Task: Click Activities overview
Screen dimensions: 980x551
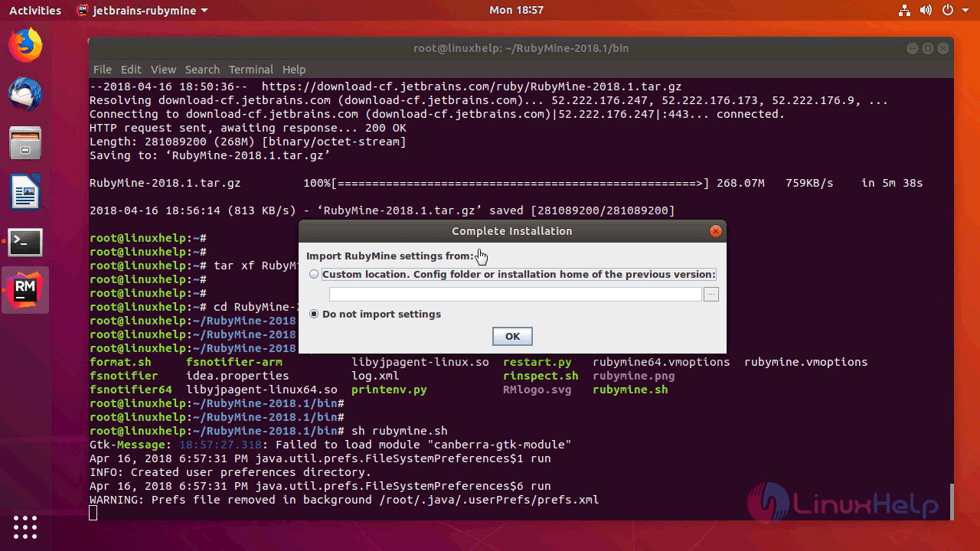Action: click(35, 11)
